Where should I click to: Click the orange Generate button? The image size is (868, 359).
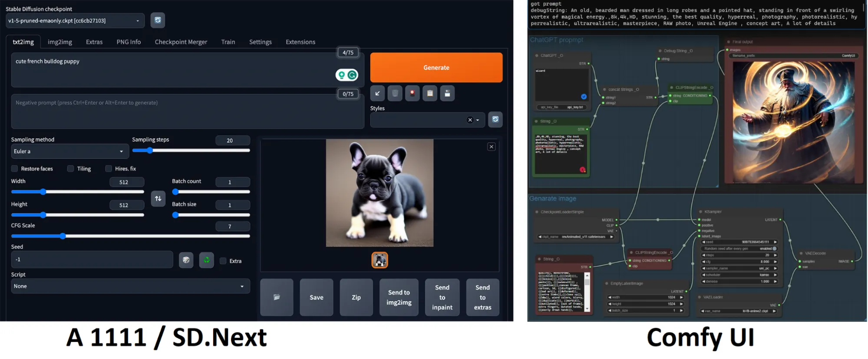(x=436, y=67)
